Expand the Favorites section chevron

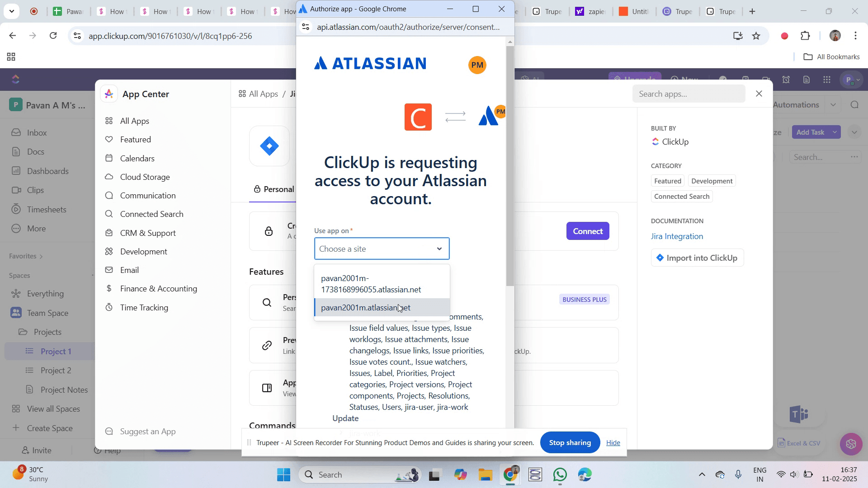pyautogui.click(x=41, y=257)
